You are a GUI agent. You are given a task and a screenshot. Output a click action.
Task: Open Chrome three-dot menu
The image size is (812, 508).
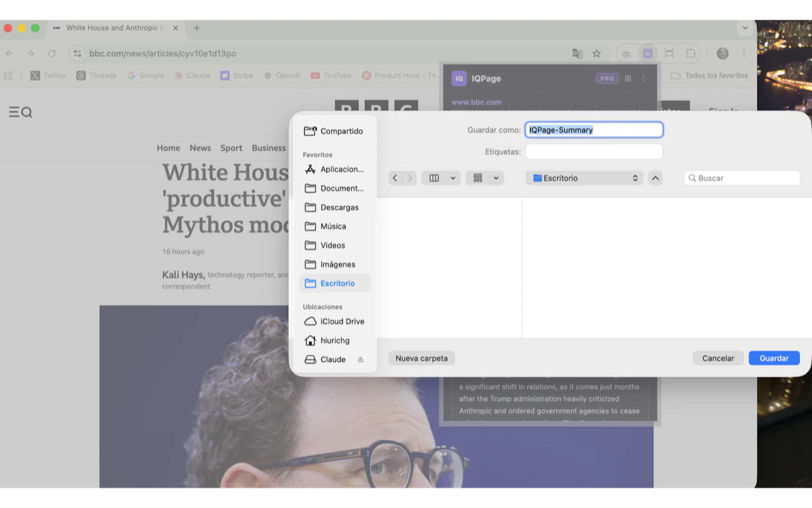744,53
